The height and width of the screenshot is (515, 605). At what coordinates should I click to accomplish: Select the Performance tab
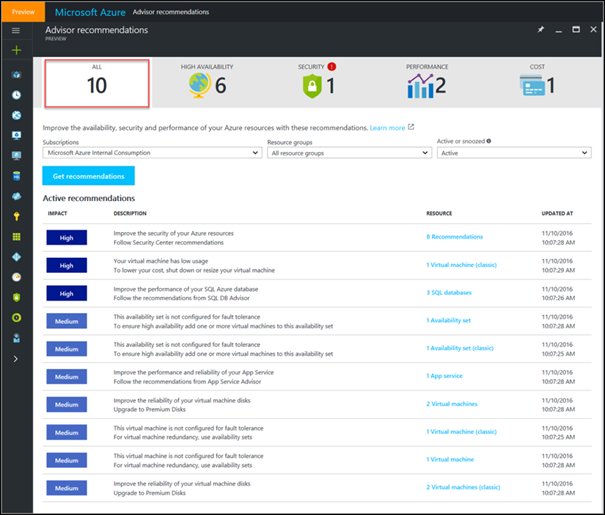[427, 81]
